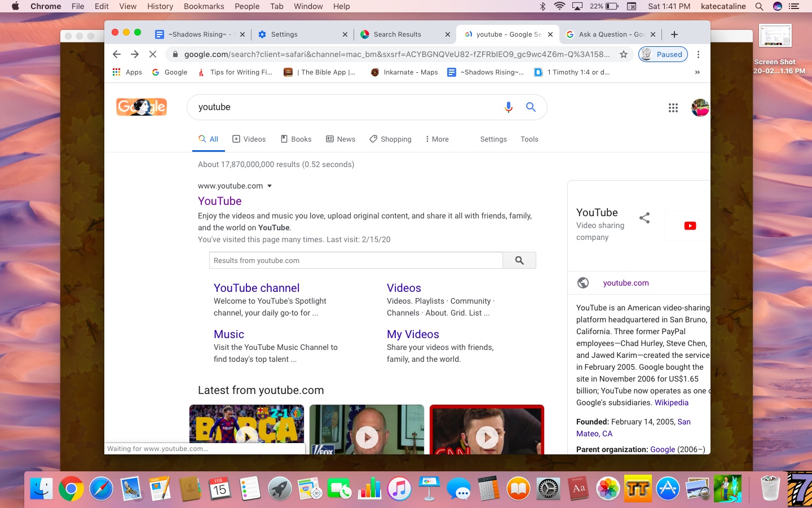This screenshot has width=812, height=508.
Task: Click the Google Doodle logo
Action: coord(142,107)
